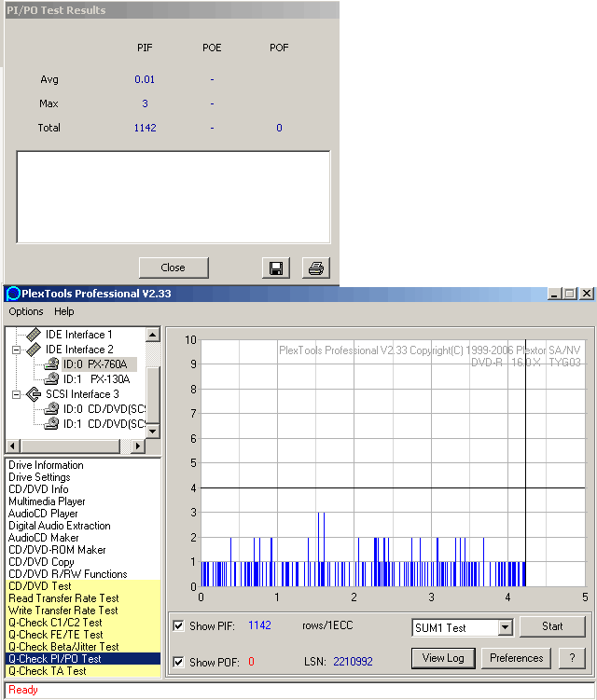The width and height of the screenshot is (597, 700).
Task: Open the SUM1 Test dropdown
Action: pos(505,627)
